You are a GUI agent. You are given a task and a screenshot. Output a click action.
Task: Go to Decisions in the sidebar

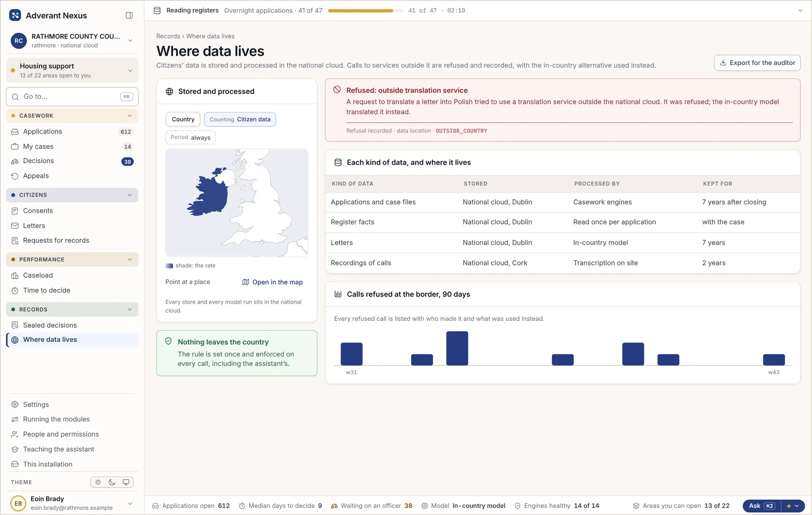click(x=72, y=161)
